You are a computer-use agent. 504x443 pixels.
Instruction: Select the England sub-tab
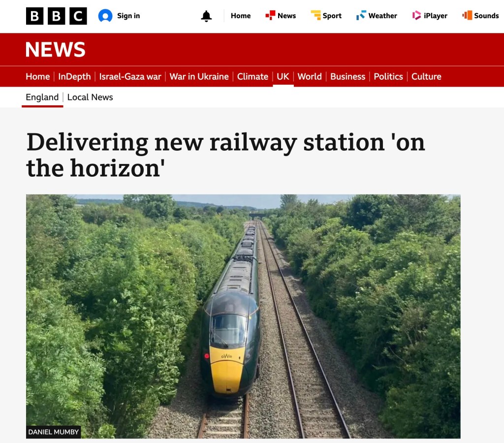pyautogui.click(x=42, y=97)
